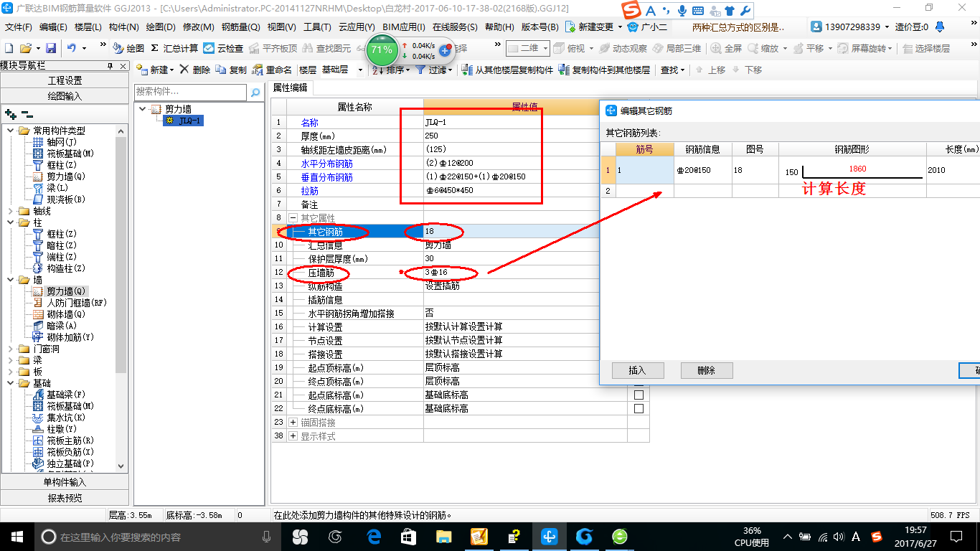Screen dimensions: 980x551
Task: Click the 2010 length cell in rebar table
Action: (953, 170)
